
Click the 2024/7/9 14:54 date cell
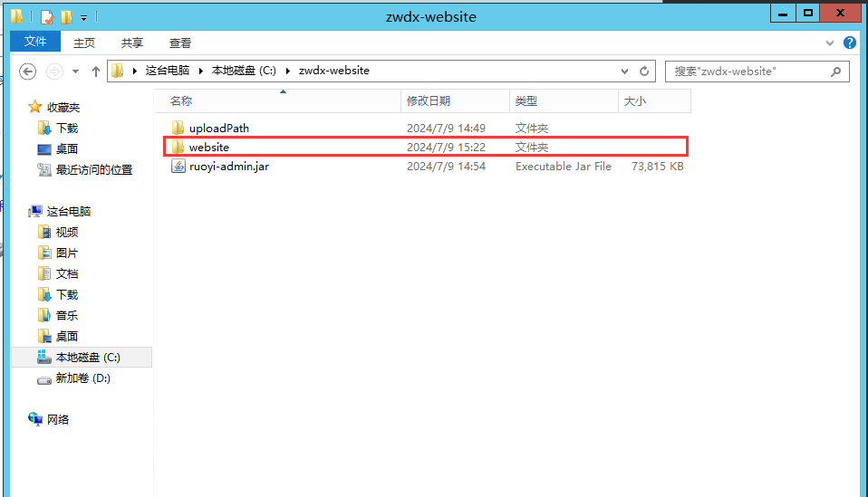(446, 167)
